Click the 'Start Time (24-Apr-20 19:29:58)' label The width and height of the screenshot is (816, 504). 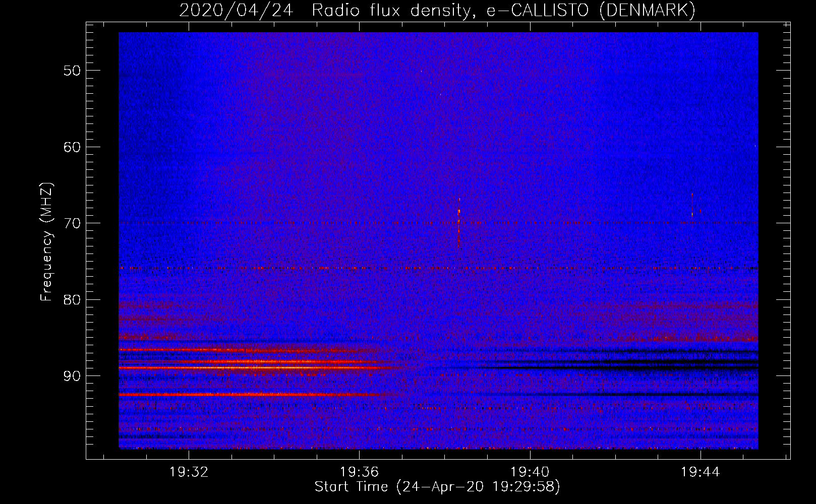click(x=437, y=487)
